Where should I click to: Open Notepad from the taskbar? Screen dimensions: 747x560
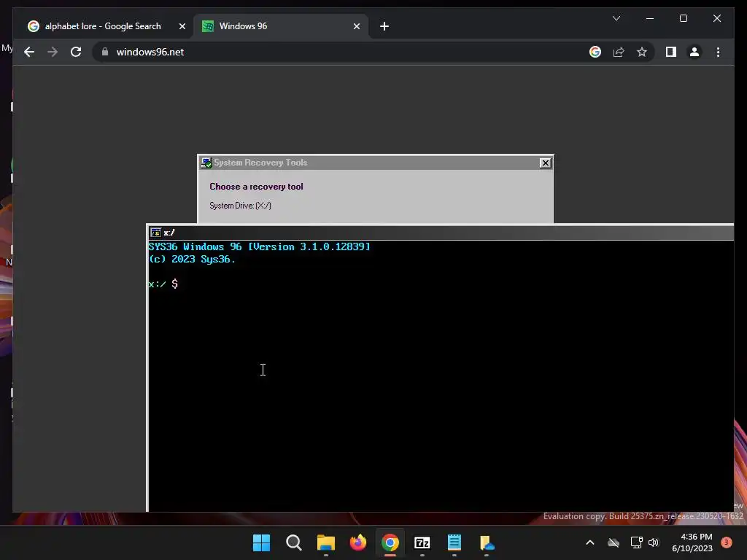click(x=454, y=542)
